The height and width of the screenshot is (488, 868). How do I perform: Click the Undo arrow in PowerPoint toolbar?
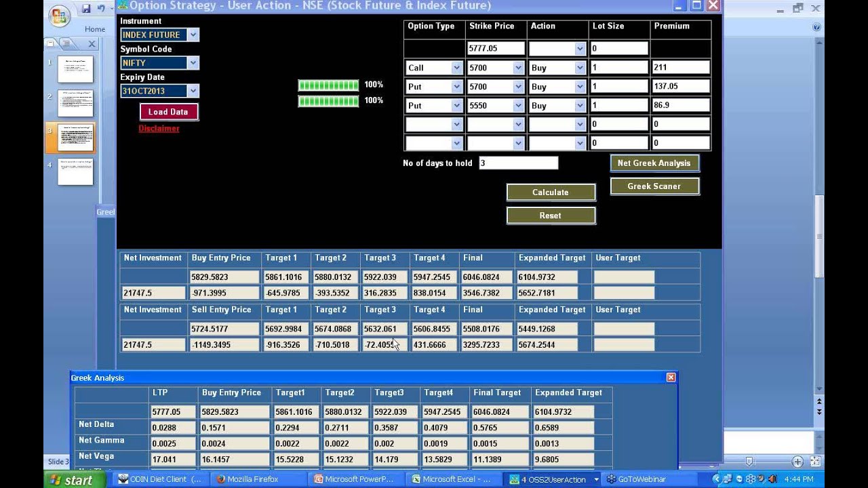click(x=101, y=9)
